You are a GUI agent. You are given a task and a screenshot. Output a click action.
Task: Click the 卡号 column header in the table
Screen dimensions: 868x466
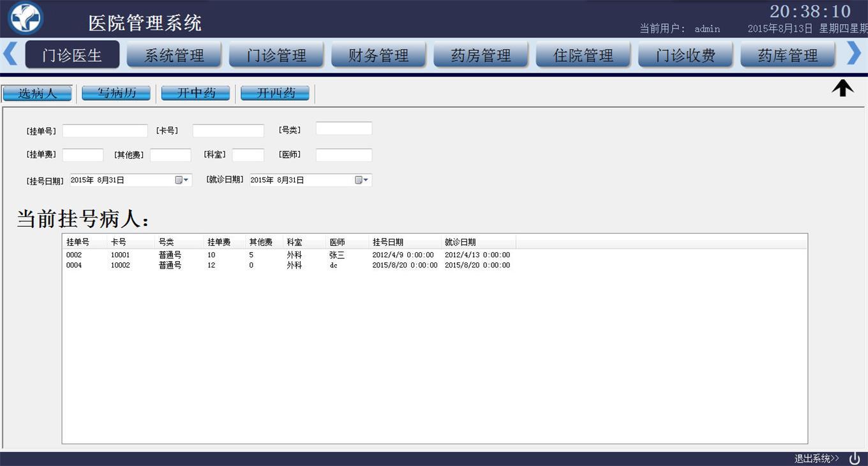(x=130, y=242)
